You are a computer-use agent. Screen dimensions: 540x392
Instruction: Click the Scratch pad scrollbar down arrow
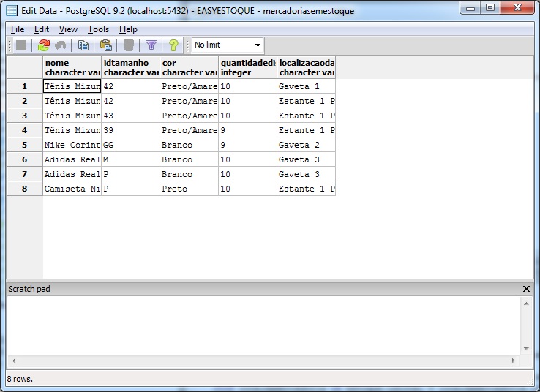pos(526,350)
